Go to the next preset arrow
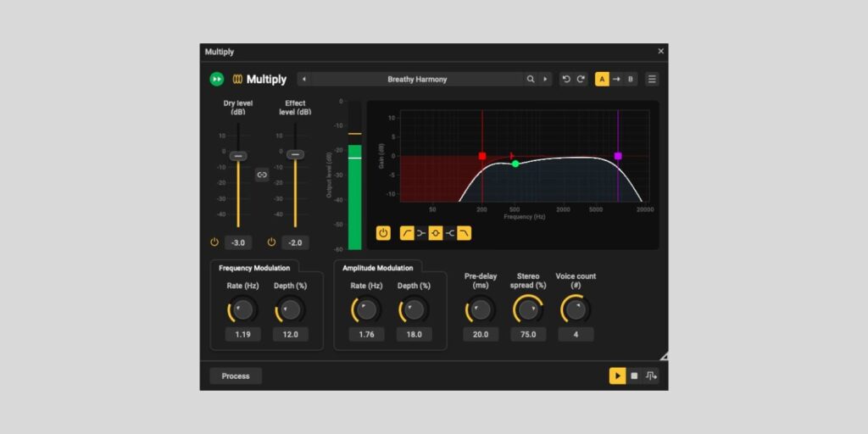The image size is (868, 434). tap(545, 79)
